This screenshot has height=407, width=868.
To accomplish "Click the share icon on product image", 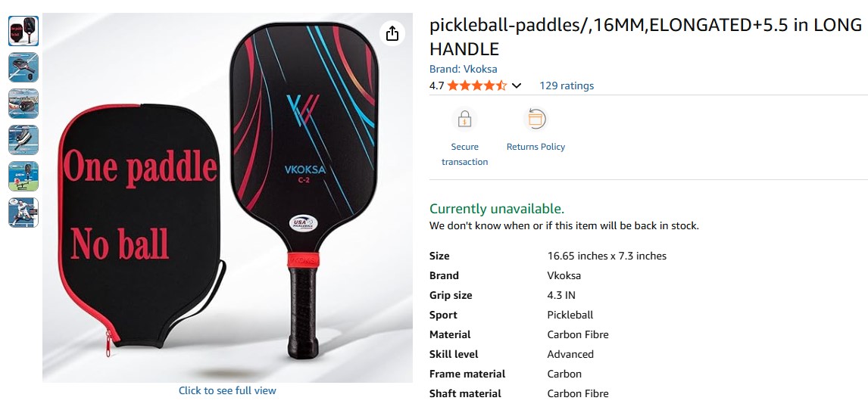I will click(x=392, y=33).
